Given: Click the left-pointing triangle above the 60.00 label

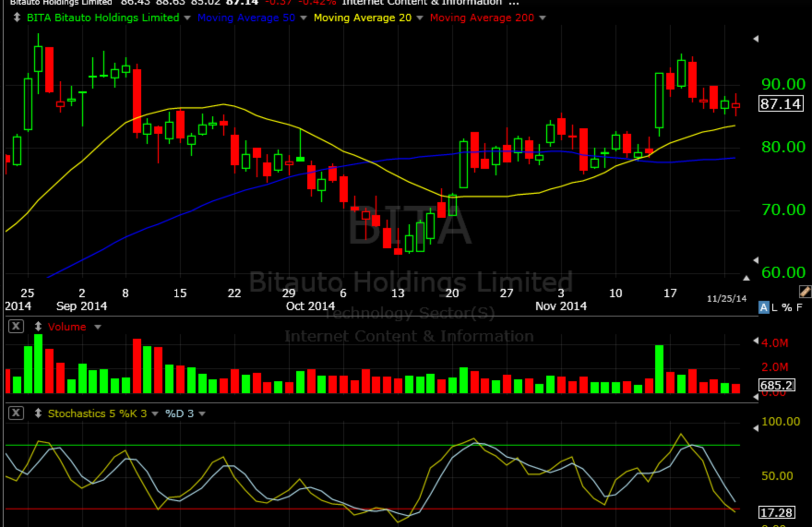Looking at the screenshot, I should [x=756, y=260].
